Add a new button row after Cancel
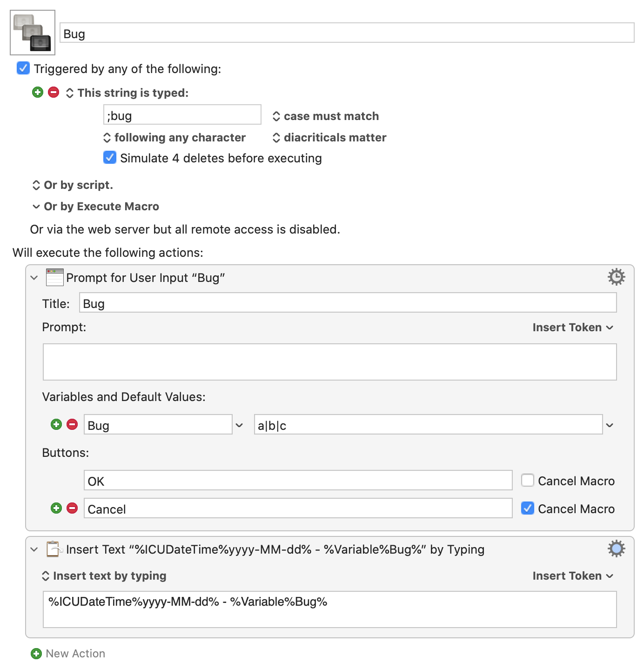Screen dimensions: 644x669 [56, 508]
